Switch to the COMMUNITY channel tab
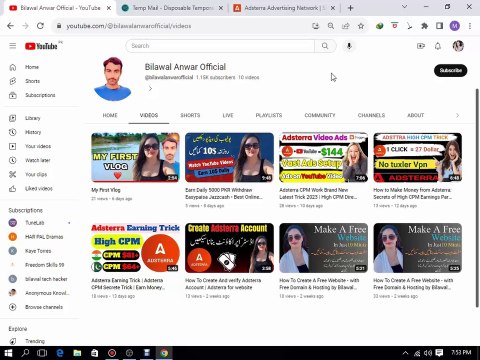Image resolution: width=480 pixels, height=360 pixels. (x=320, y=115)
